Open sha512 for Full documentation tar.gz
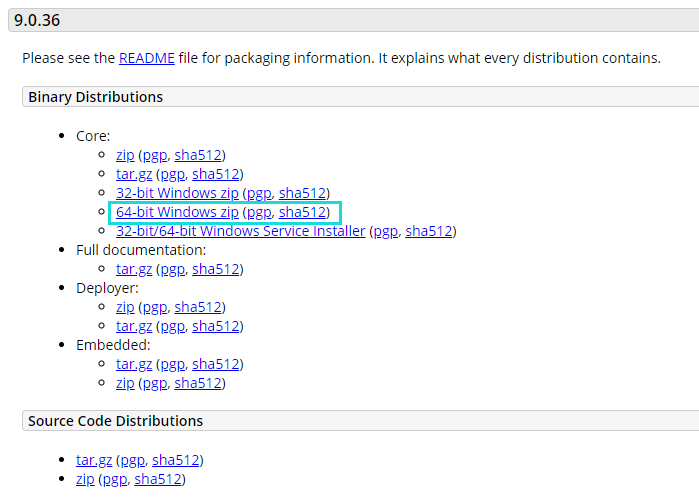 click(x=216, y=269)
